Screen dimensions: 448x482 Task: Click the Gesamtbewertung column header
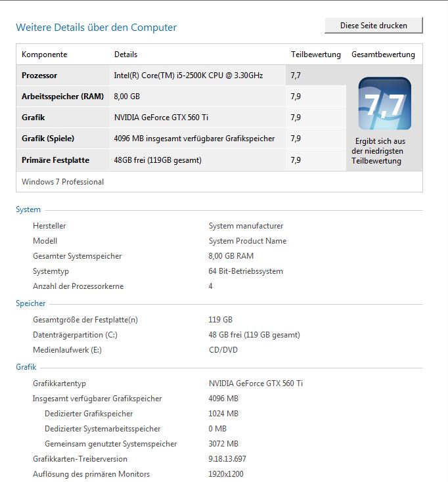(x=383, y=55)
